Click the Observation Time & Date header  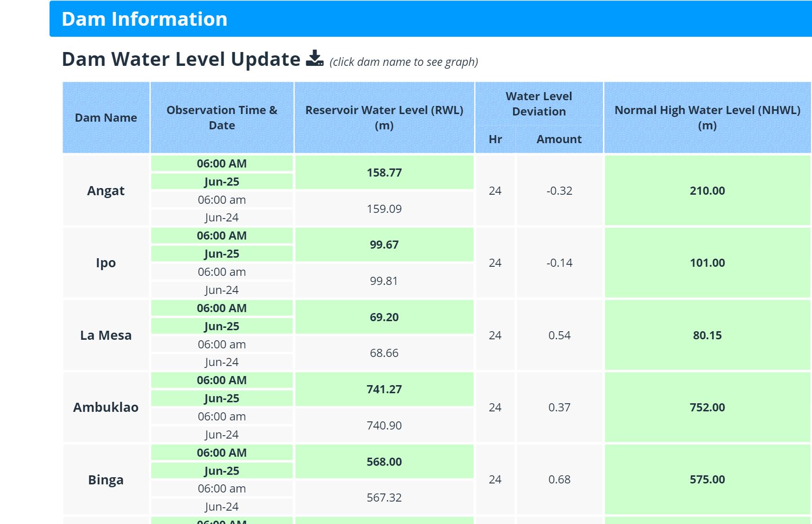tap(221, 118)
